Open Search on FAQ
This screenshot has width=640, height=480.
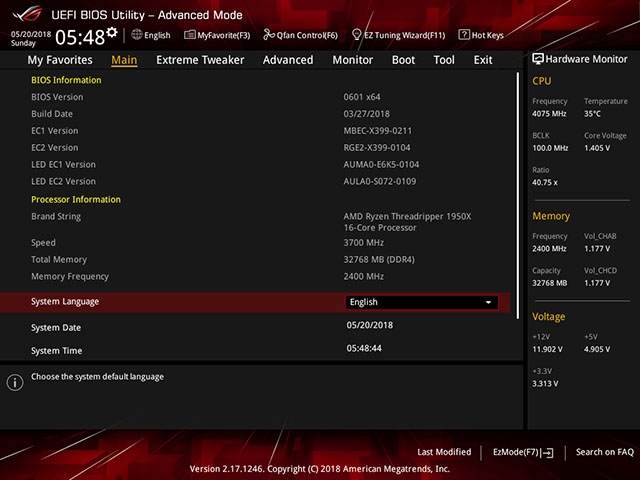pyautogui.click(x=604, y=452)
